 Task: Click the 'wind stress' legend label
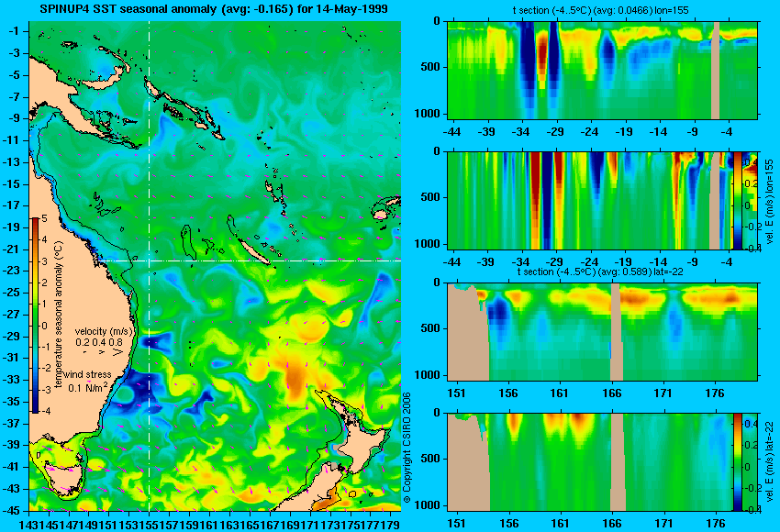point(88,374)
